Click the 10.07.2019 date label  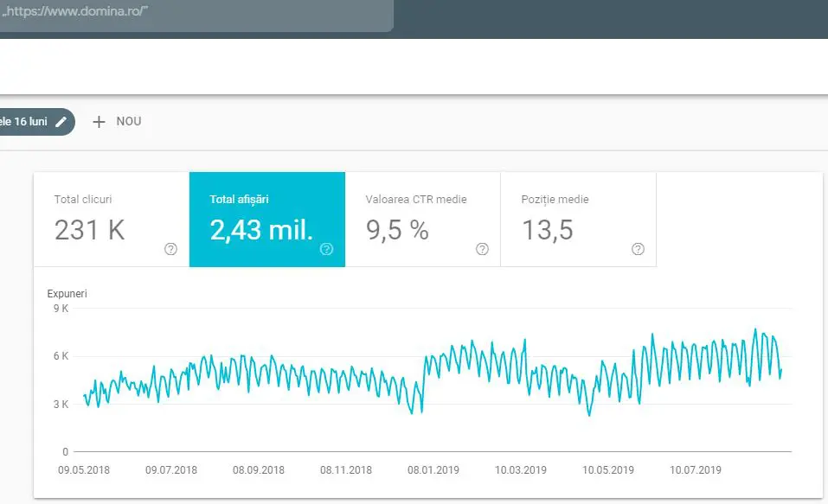pyautogui.click(x=696, y=470)
